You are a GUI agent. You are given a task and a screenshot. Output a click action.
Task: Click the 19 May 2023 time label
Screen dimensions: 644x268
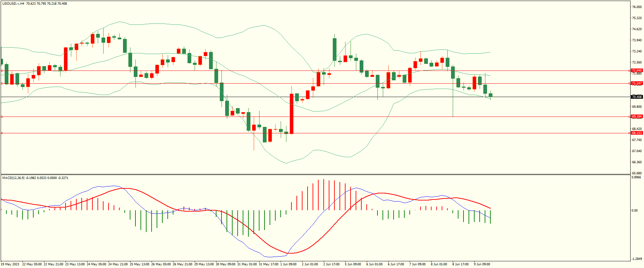coord(10,264)
